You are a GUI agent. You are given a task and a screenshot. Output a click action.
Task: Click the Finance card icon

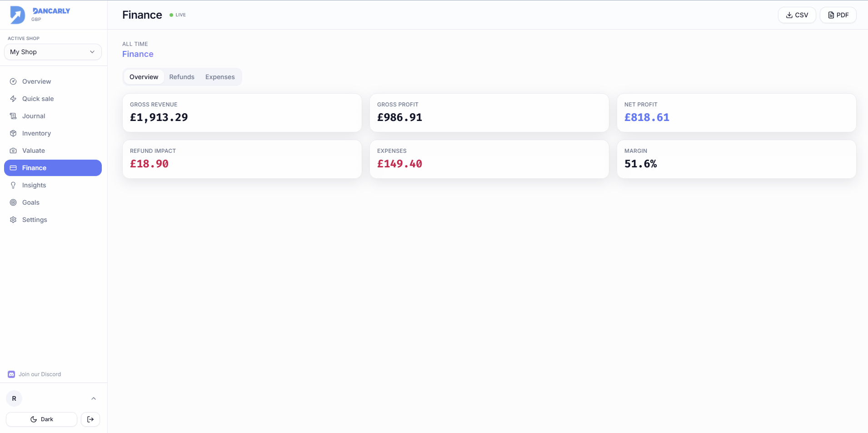[13, 168]
